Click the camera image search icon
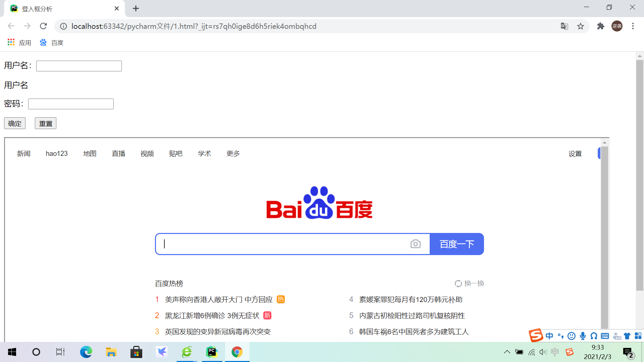644x362 pixels. click(415, 244)
